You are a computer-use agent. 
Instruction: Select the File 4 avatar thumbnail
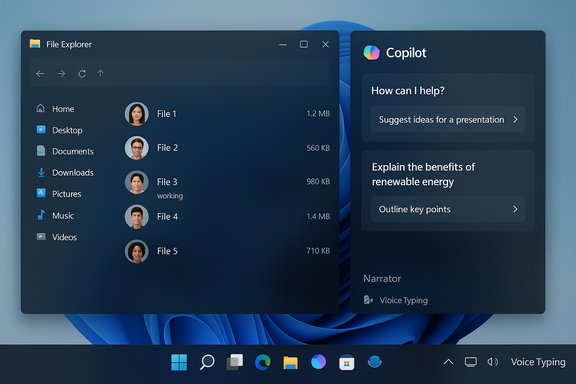pos(137,216)
